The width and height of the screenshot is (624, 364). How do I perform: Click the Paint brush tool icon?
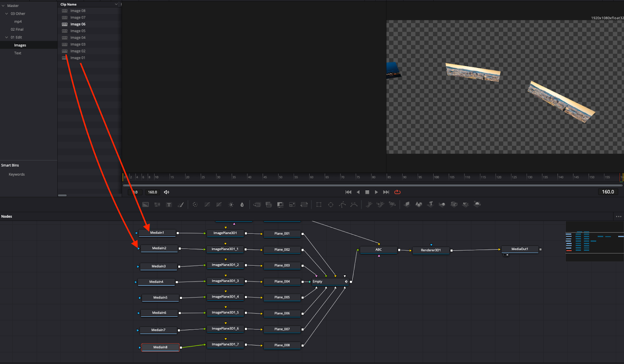point(181,205)
